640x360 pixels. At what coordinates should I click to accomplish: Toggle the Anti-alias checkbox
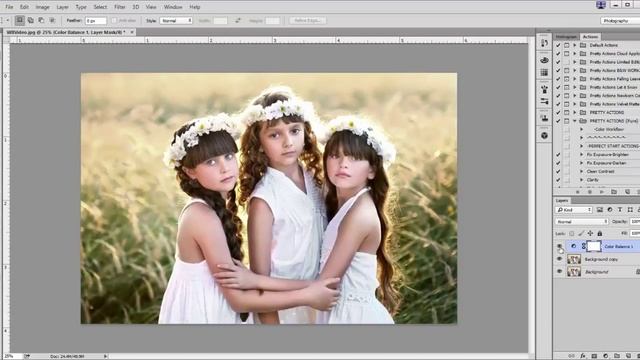click(x=114, y=20)
